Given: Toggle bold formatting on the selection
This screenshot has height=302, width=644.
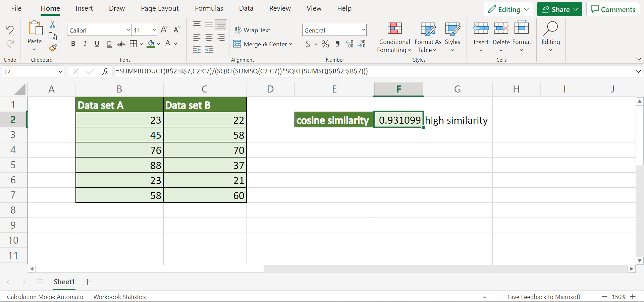Looking at the screenshot, I should point(73,44).
